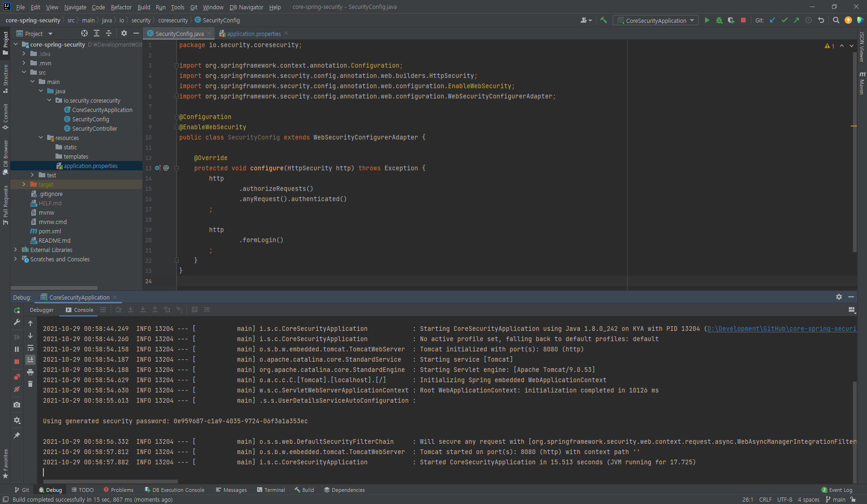The height and width of the screenshot is (504, 867).
Task: Click the Project tree horizontal scrollbar
Action: pyautogui.click(x=54, y=287)
